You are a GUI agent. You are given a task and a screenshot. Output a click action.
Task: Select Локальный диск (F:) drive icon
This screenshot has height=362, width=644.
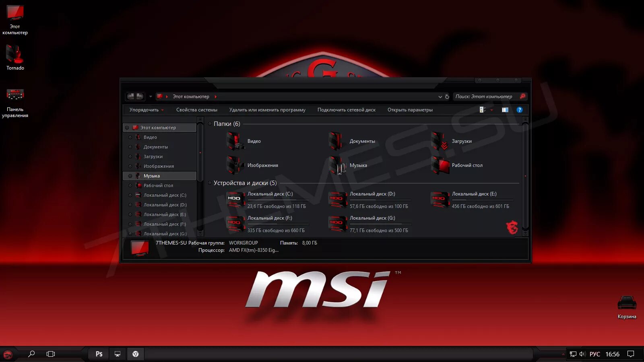coord(236,224)
